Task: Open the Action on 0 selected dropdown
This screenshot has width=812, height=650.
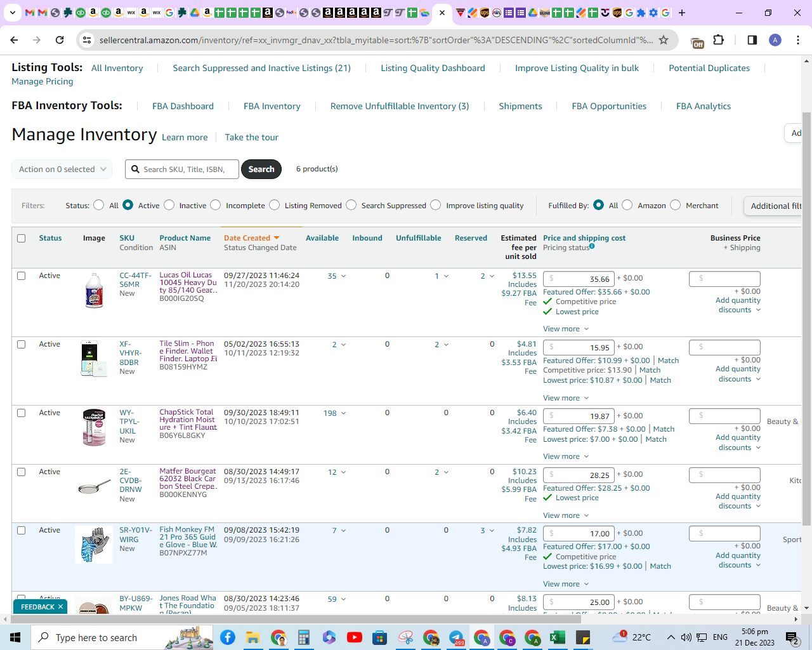Action: tap(62, 169)
